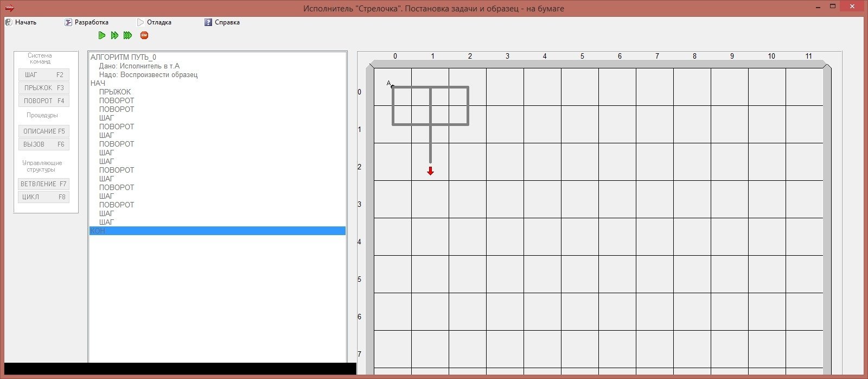Click the single-arrow green run icon
Screen dimensions: 868x379
(x=102, y=35)
